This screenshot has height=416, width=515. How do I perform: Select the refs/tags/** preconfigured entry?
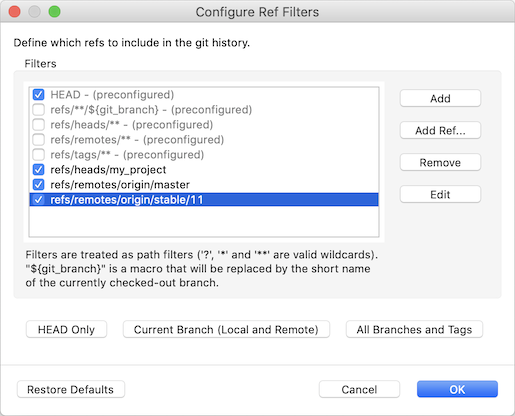[204, 155]
